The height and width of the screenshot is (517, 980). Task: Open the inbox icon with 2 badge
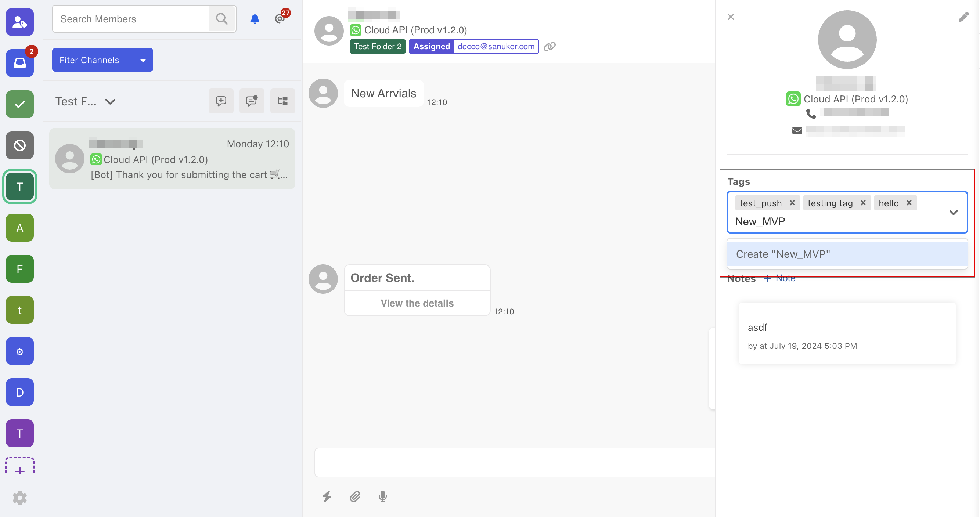point(20,63)
